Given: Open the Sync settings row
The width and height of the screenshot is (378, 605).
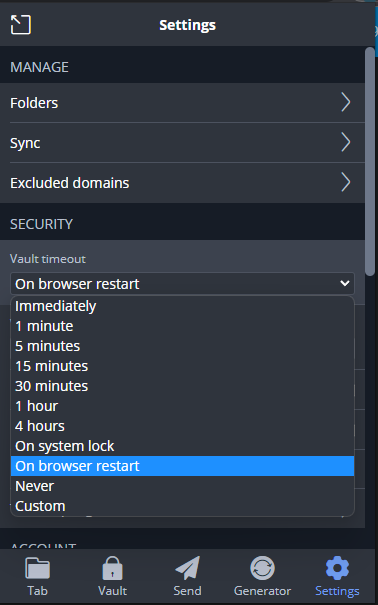Looking at the screenshot, I should (182, 143).
